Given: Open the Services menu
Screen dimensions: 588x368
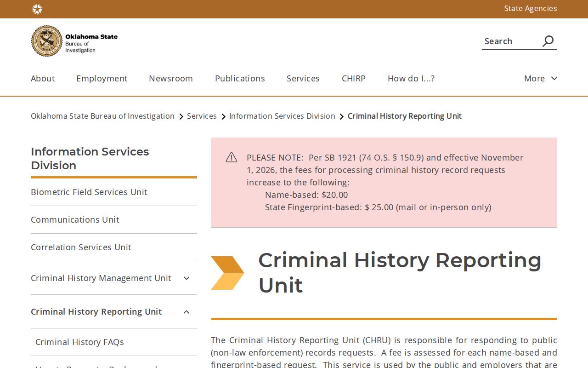Looking at the screenshot, I should tap(303, 78).
